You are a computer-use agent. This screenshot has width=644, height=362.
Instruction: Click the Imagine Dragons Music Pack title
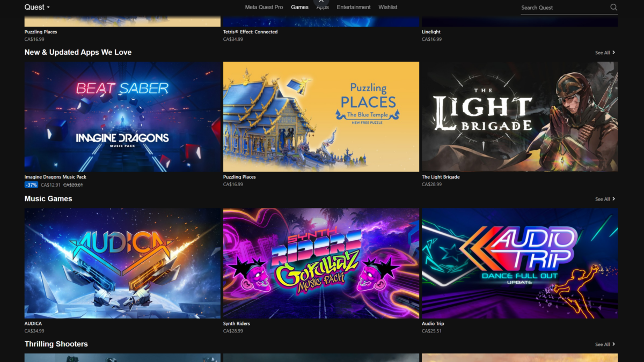tap(55, 177)
